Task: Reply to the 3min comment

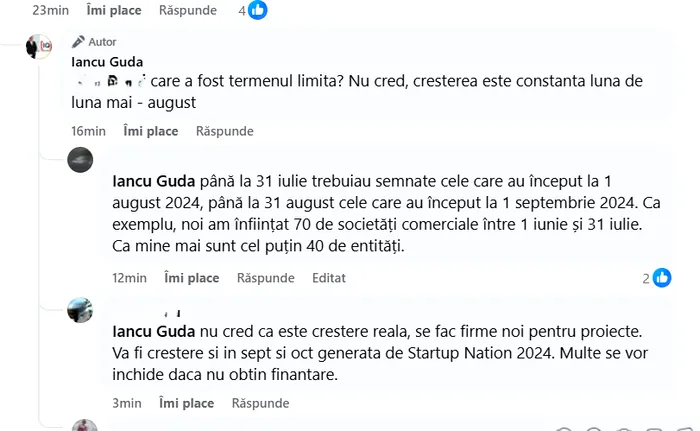Action: coord(261,403)
